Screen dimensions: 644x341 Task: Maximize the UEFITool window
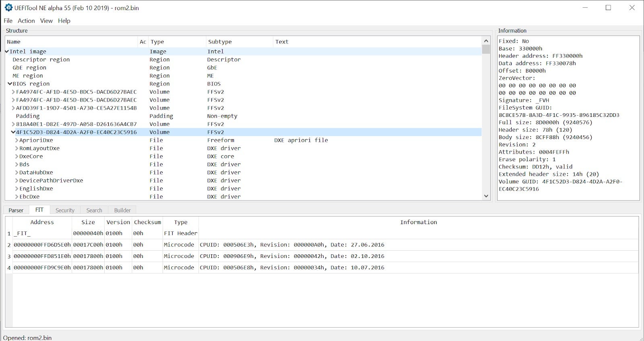pyautogui.click(x=608, y=8)
